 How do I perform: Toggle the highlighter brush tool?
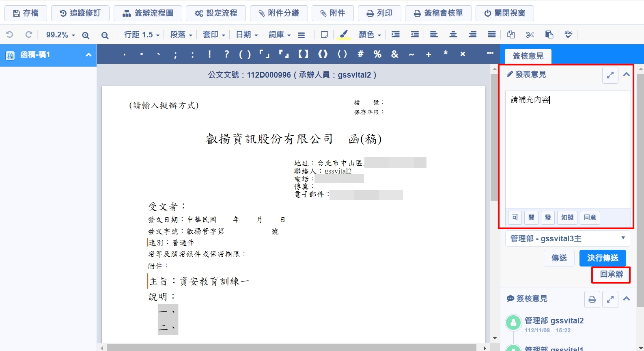[x=343, y=35]
